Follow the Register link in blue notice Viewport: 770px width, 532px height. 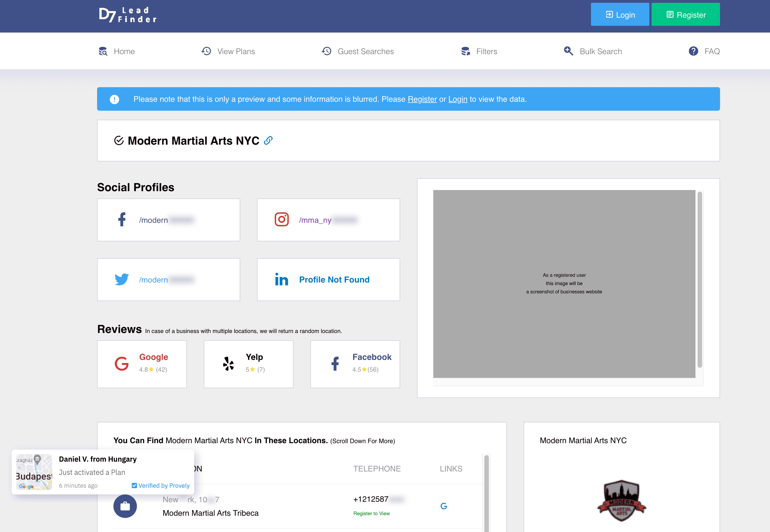tap(422, 99)
